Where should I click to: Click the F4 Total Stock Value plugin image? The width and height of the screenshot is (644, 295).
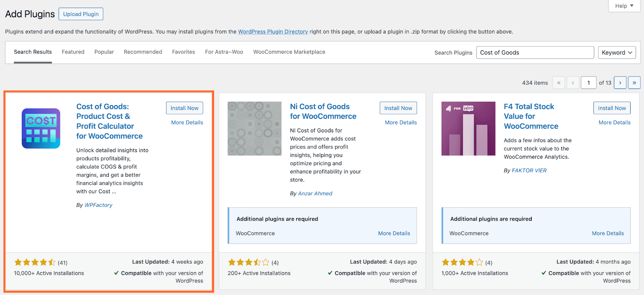(469, 128)
